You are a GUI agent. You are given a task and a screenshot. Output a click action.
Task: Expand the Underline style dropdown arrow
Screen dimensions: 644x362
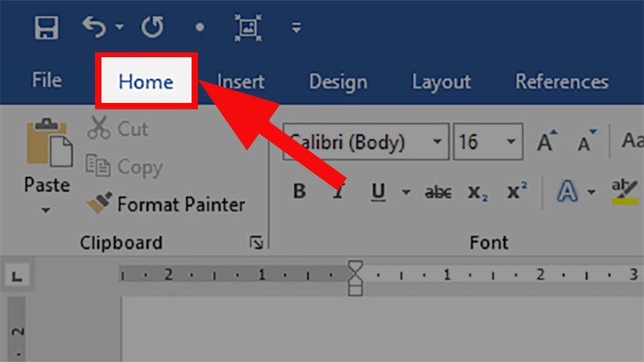click(406, 192)
